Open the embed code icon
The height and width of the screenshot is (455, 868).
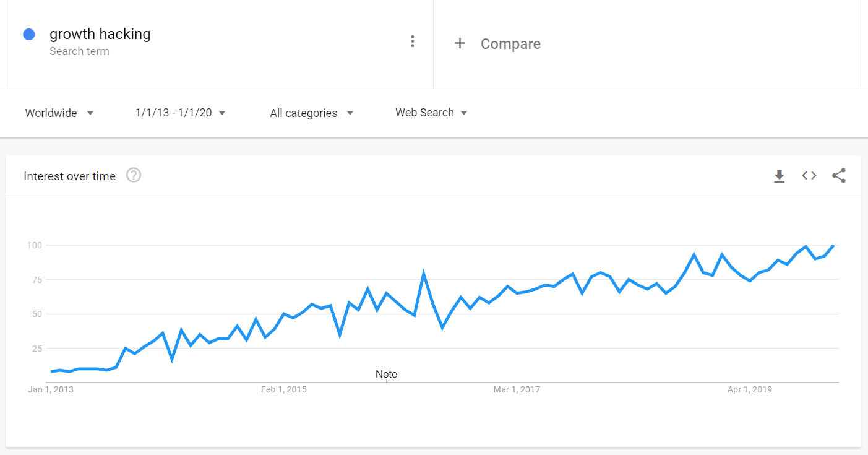[x=809, y=176]
